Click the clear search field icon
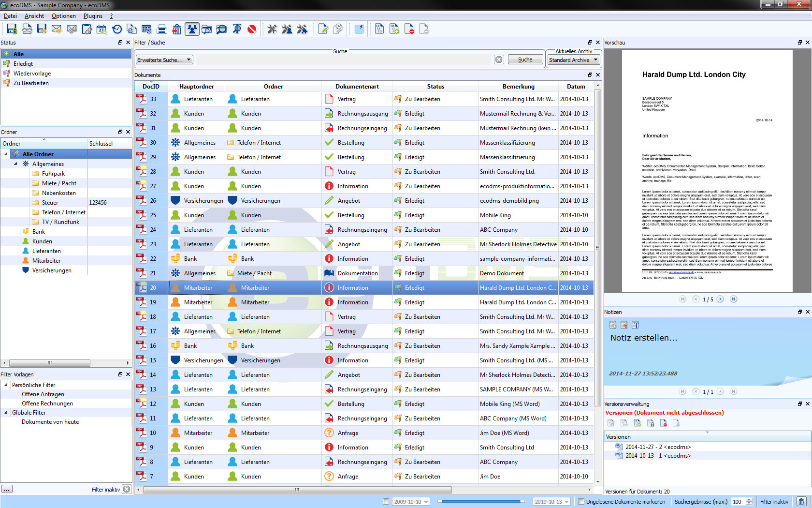The height and width of the screenshot is (508, 812). click(x=499, y=60)
